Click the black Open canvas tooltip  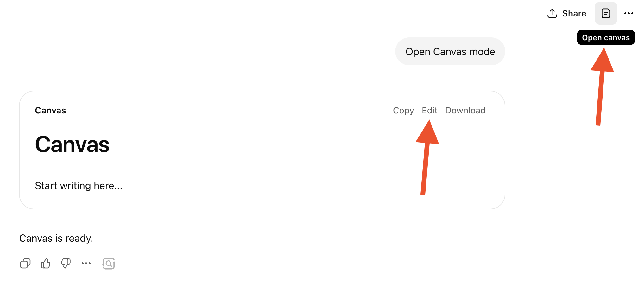tap(606, 38)
